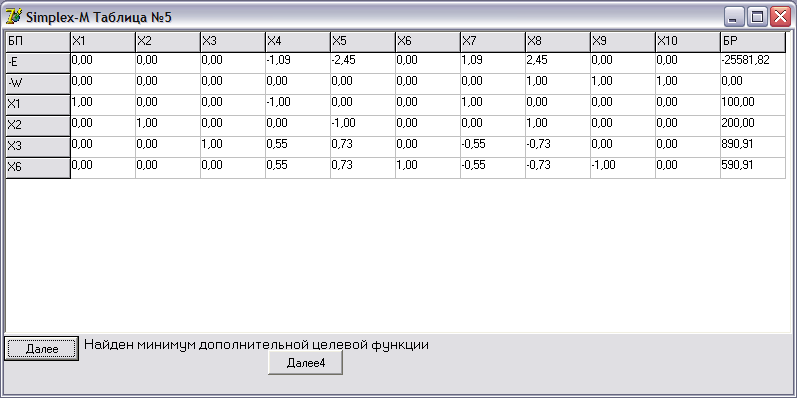Click the -1,00 cell in row X2
797x398 pixels.
pyautogui.click(x=363, y=126)
